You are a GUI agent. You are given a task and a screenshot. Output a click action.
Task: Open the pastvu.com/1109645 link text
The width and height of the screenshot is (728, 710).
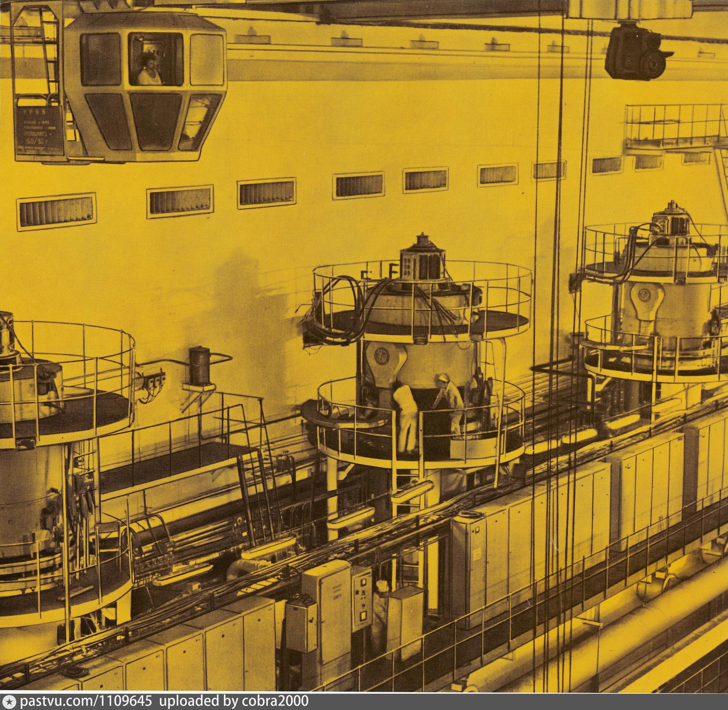click(86, 702)
